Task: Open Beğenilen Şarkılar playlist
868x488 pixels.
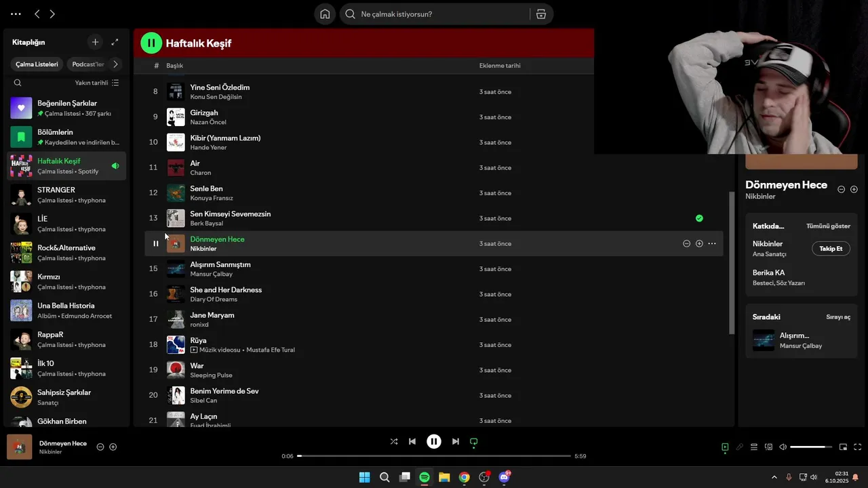Action: [x=66, y=108]
